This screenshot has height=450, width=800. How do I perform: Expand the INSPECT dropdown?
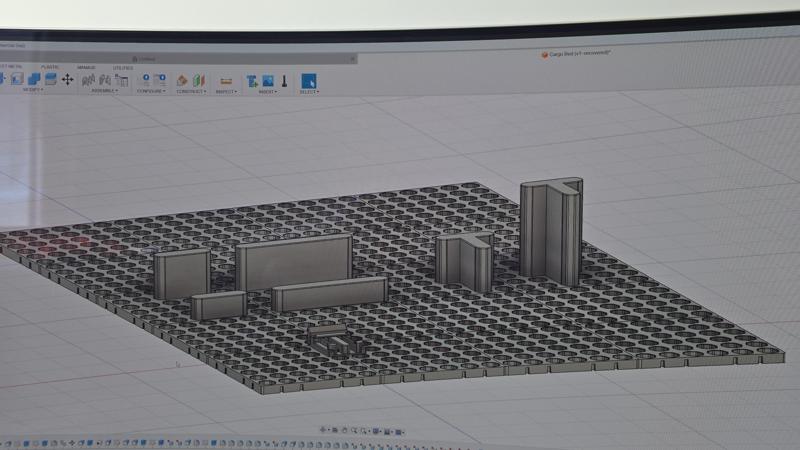pos(226,92)
